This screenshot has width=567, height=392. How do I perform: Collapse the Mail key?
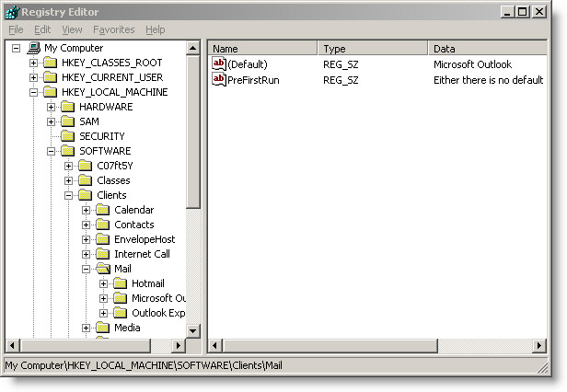tap(86, 269)
